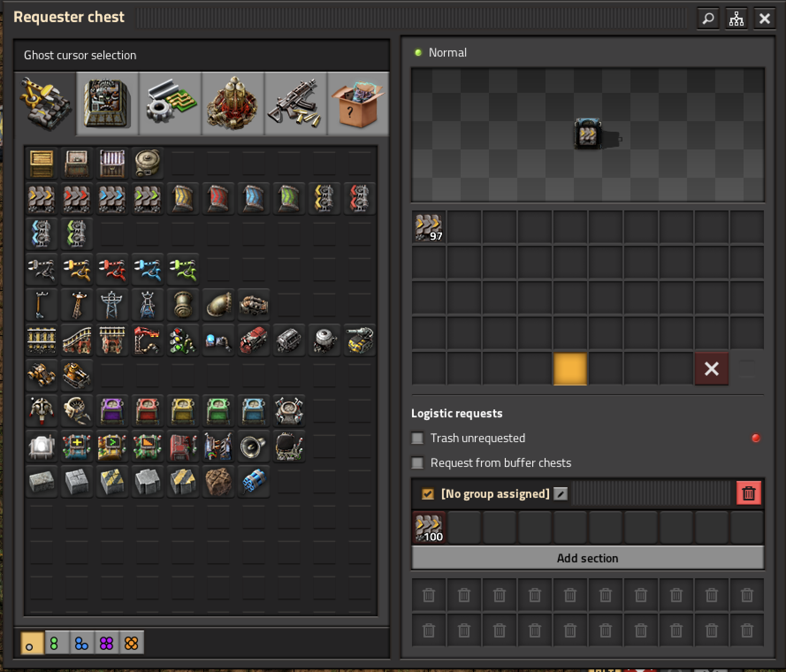786x672 pixels.
Task: Pick the programmable speaker item
Action: pos(254,446)
